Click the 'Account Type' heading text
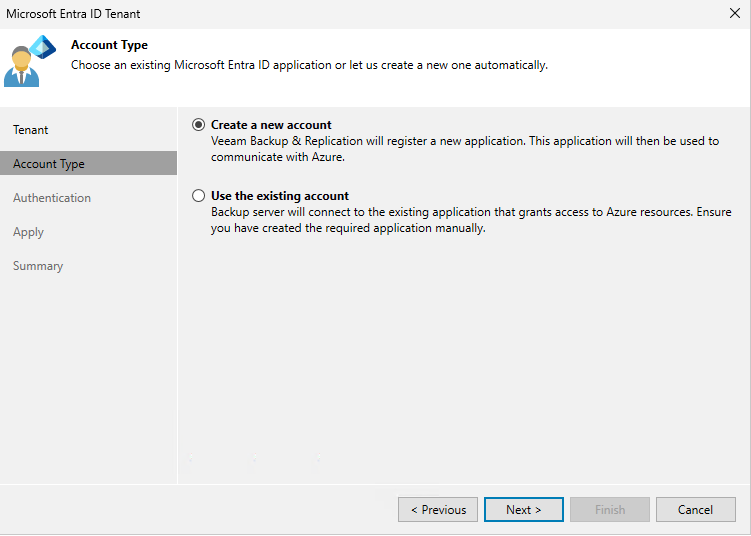 click(109, 45)
